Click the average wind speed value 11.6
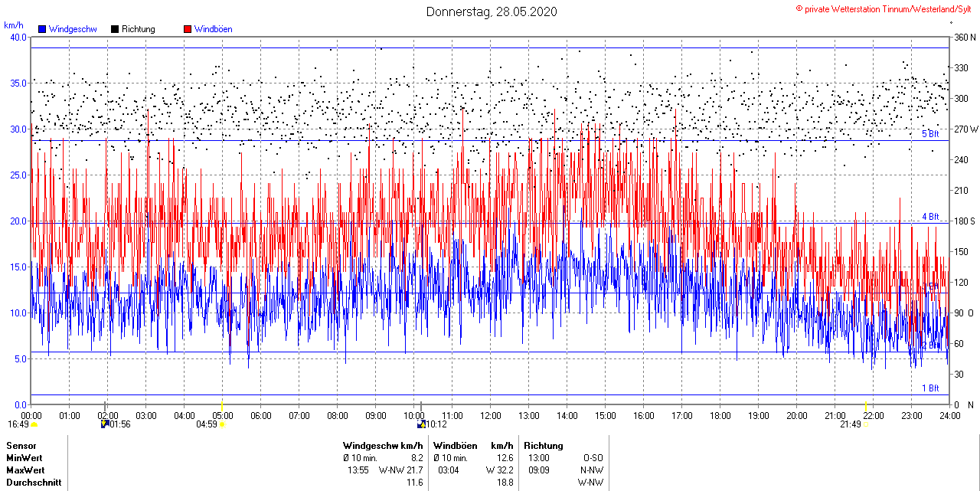980x491 pixels. (x=415, y=482)
